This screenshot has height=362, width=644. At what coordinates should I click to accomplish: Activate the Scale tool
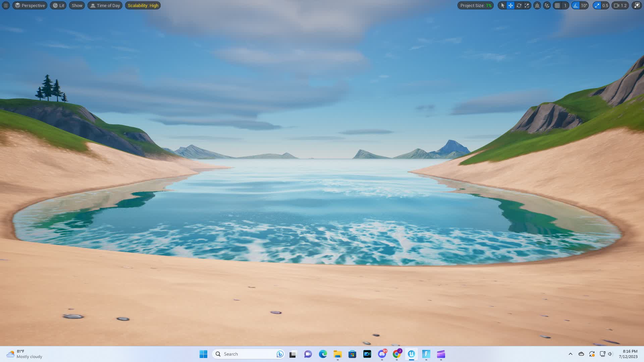pos(527,5)
